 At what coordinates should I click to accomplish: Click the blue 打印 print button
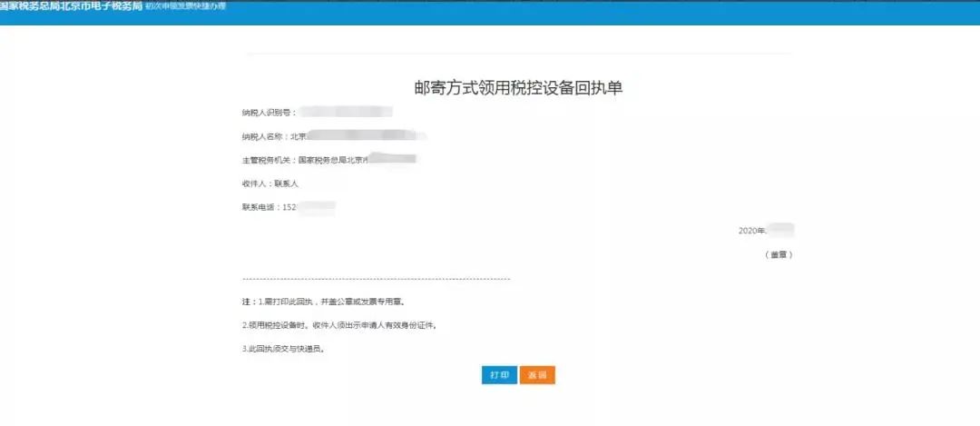[499, 375]
